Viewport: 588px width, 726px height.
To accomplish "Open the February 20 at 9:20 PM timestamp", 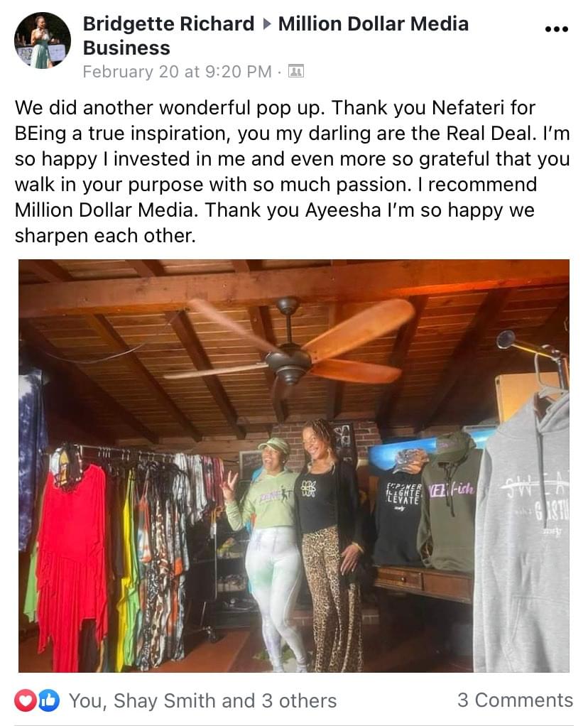I will pyautogui.click(x=177, y=71).
